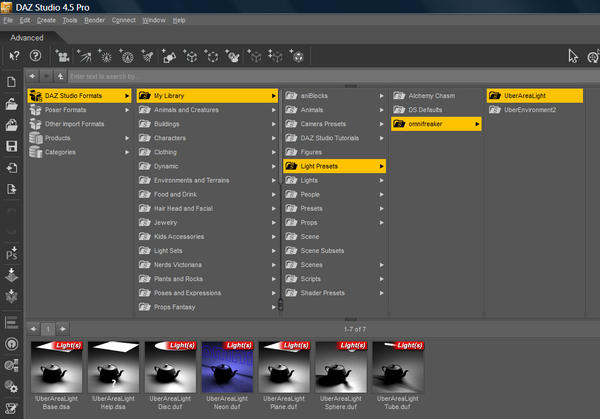Click the create double-plus instances icon
Screen dimensions: 600x419
275,57
